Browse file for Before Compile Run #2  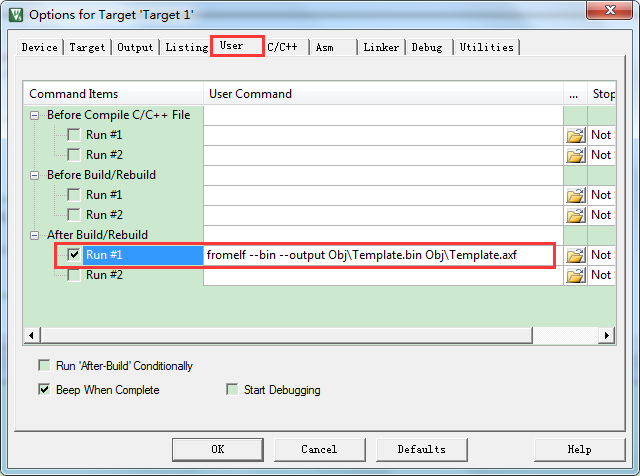[x=575, y=155]
